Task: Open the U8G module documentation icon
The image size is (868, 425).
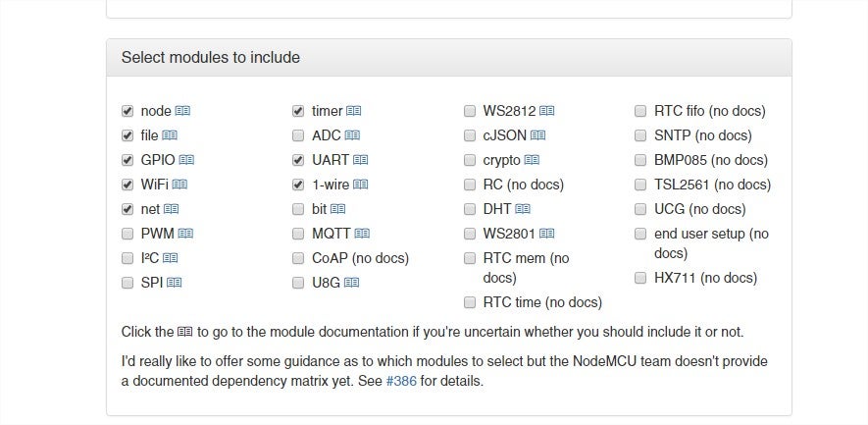Action: (x=352, y=283)
